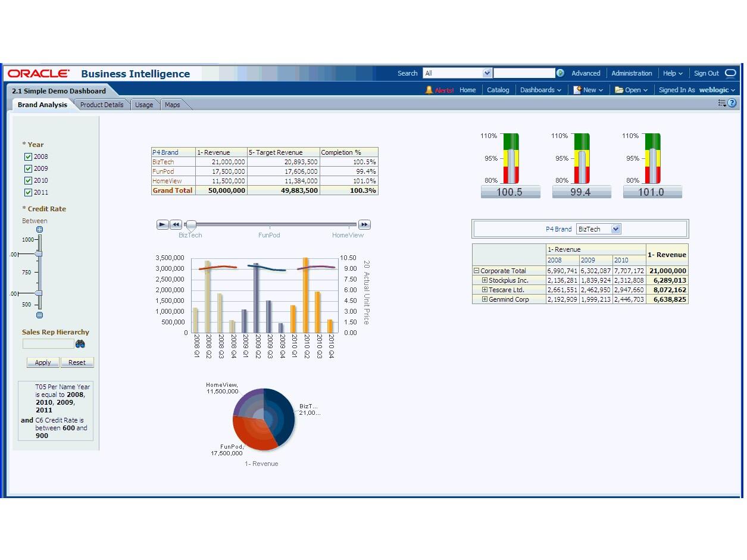Click the 99.4 gauge thermometer

582,158
